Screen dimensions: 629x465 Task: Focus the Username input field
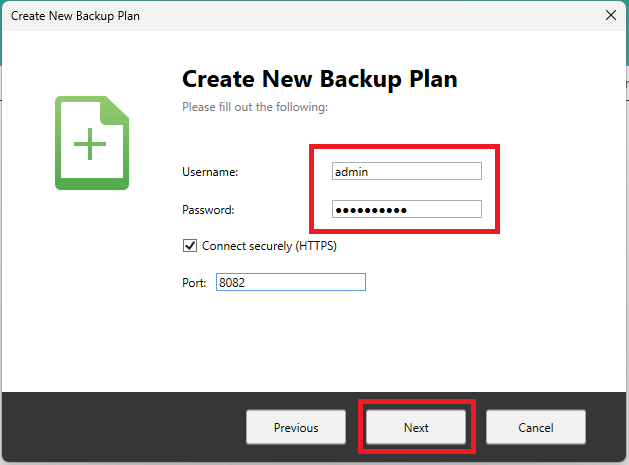tap(406, 172)
